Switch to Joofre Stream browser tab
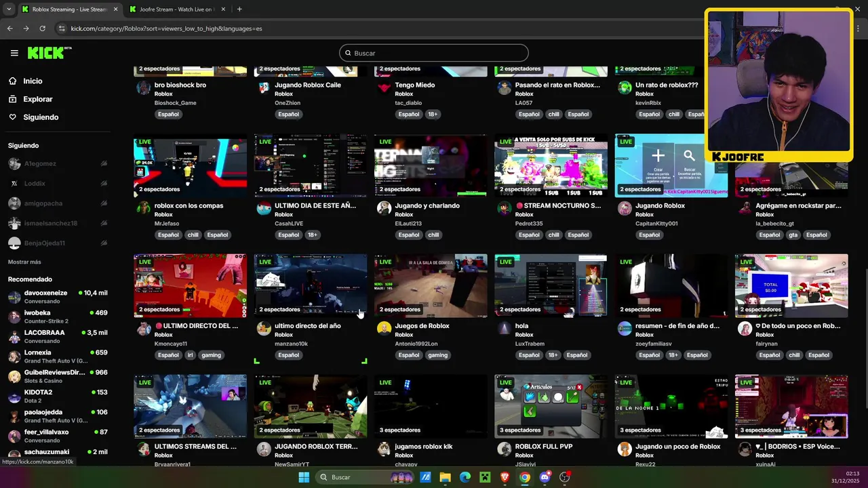868x488 pixels. tap(176, 9)
